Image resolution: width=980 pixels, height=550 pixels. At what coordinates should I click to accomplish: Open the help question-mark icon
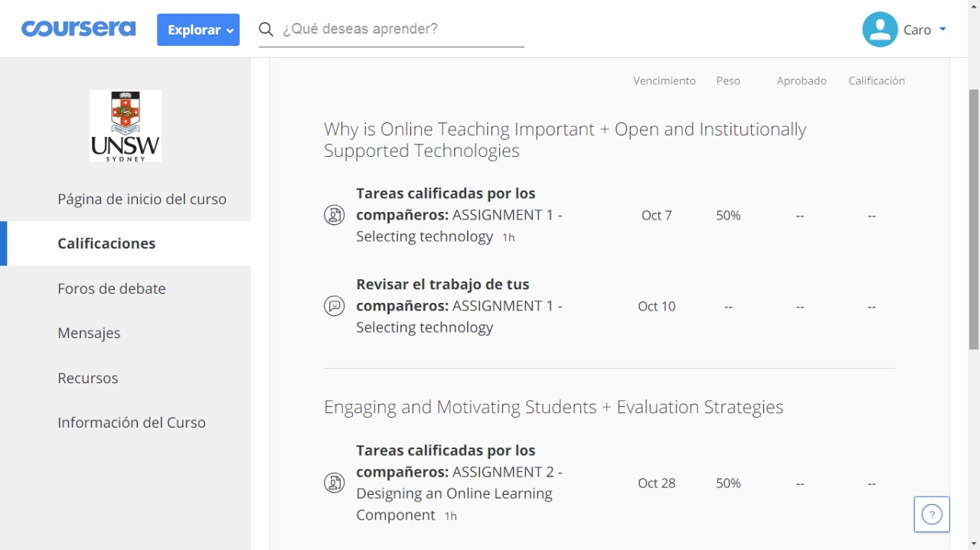click(931, 514)
